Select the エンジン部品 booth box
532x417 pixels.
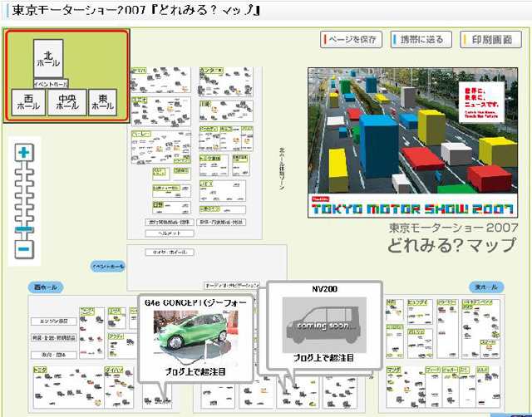(x=53, y=321)
